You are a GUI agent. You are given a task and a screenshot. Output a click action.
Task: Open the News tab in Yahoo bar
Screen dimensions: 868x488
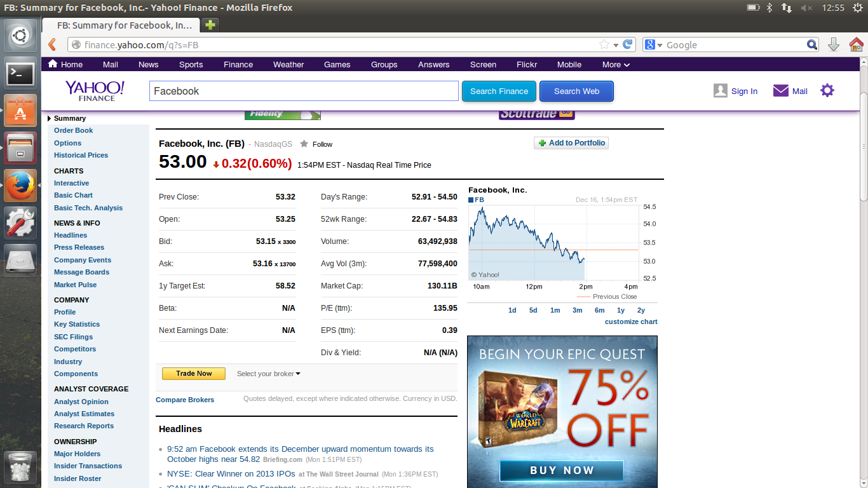point(148,64)
